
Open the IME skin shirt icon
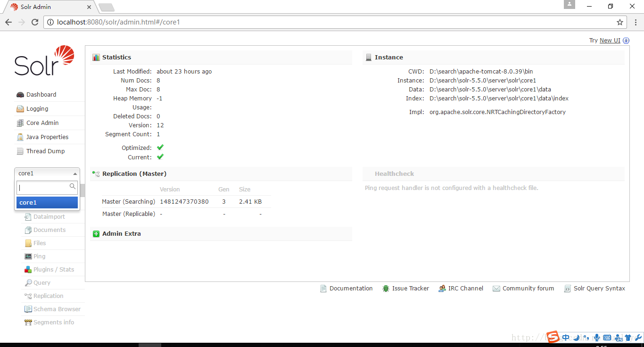coord(628,338)
